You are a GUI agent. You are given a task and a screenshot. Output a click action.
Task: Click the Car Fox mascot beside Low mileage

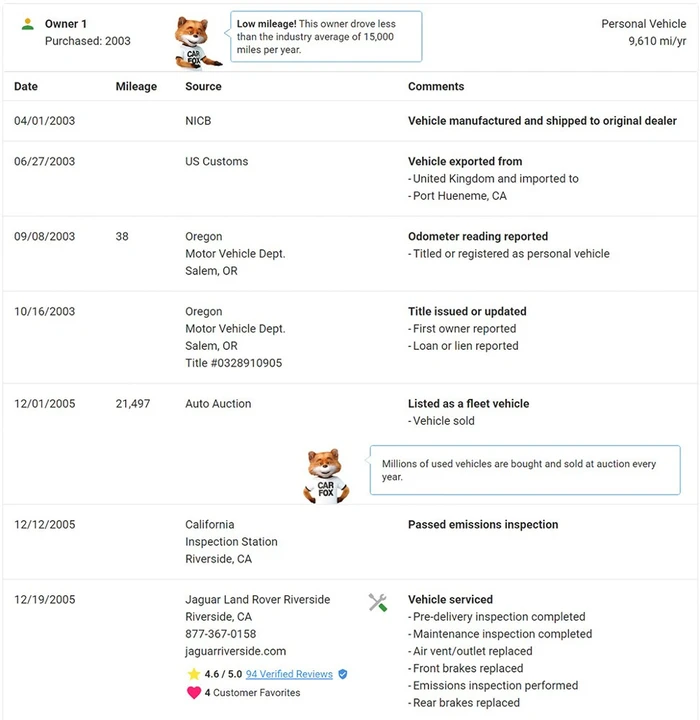pyautogui.click(x=196, y=43)
